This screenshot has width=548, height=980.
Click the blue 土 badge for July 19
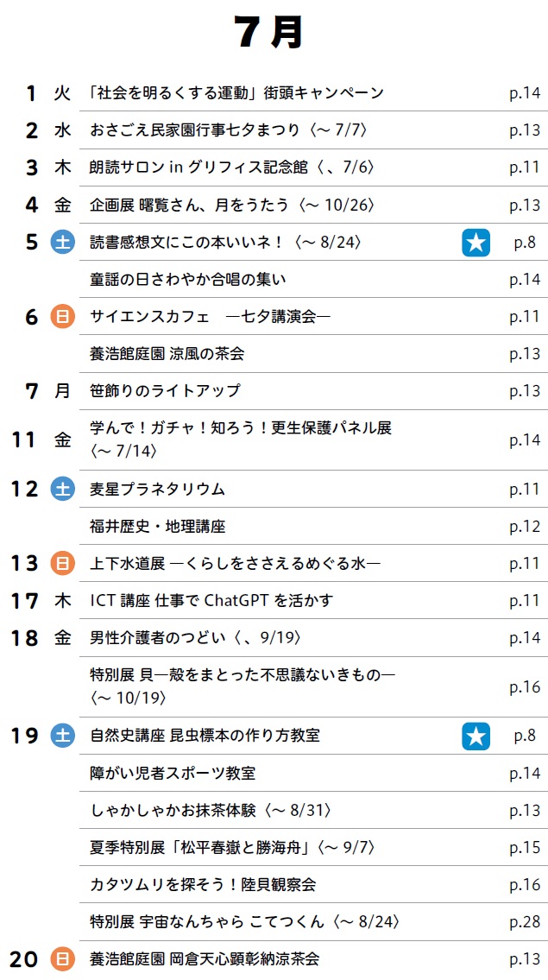(x=62, y=736)
